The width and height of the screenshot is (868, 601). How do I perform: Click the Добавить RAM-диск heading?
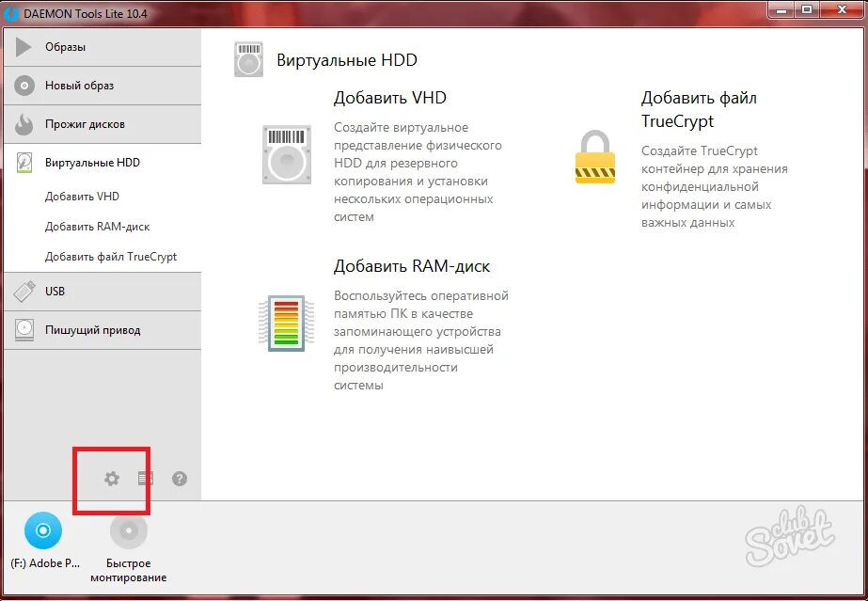(x=412, y=266)
